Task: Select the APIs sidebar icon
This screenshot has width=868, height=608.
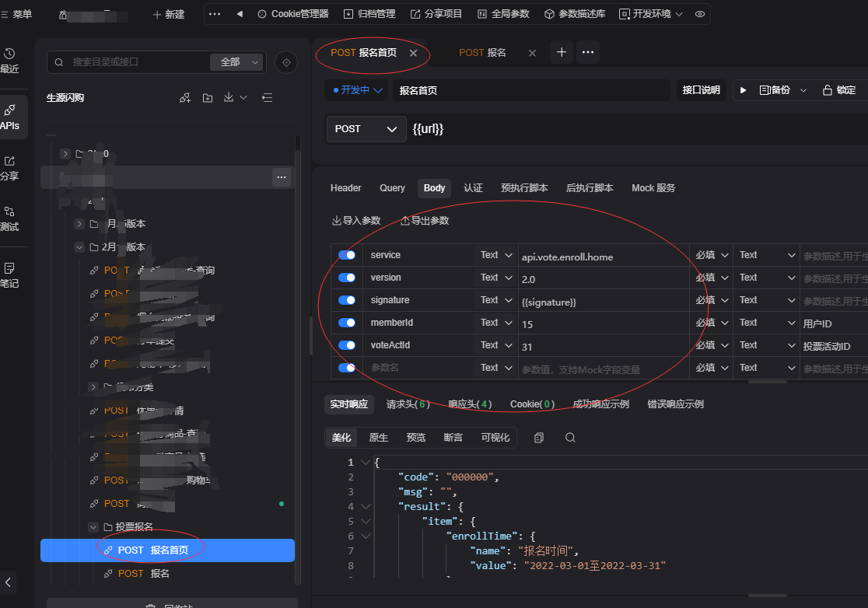Action: 9,117
